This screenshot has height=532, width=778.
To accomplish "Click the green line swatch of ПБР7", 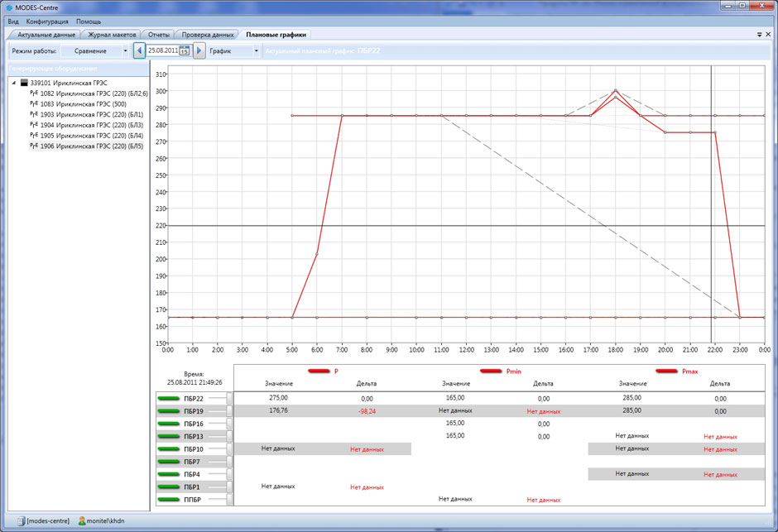I will 168,462.
